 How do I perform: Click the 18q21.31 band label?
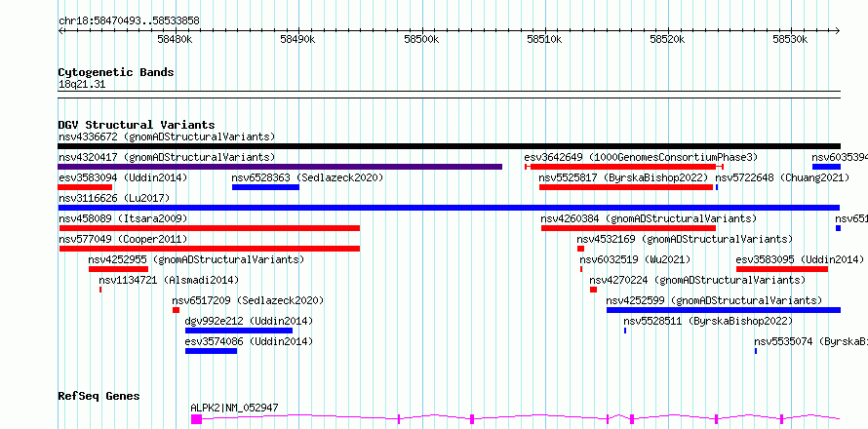coord(82,85)
